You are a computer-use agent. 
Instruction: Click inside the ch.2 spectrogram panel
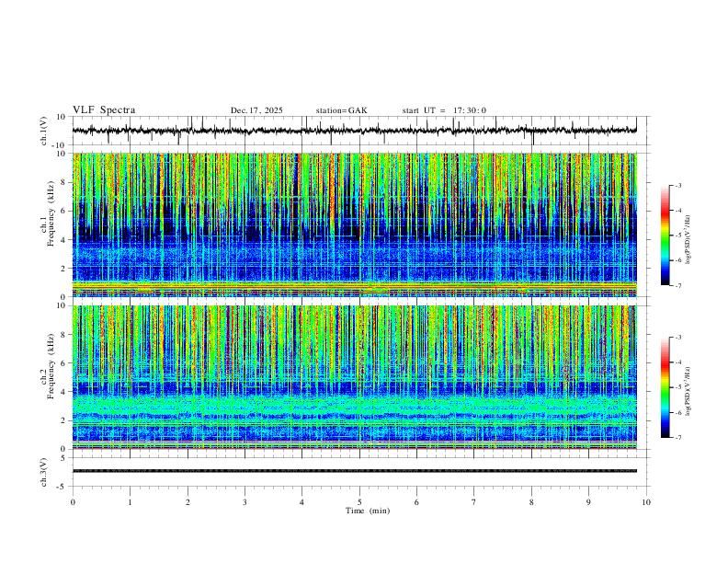(x=354, y=377)
